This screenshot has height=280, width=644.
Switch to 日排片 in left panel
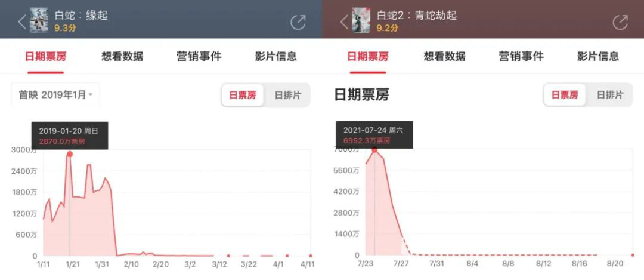pyautogui.click(x=287, y=96)
